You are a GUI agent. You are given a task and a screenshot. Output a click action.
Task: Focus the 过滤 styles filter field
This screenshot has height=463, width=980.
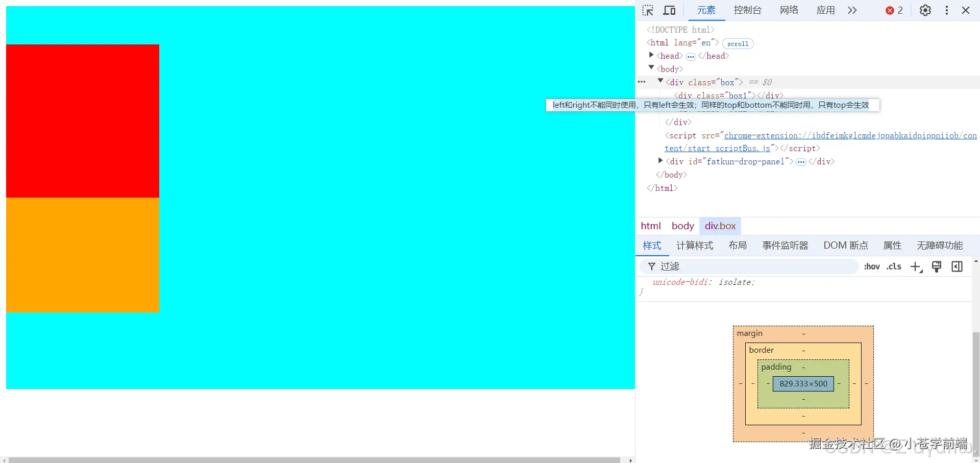click(749, 266)
